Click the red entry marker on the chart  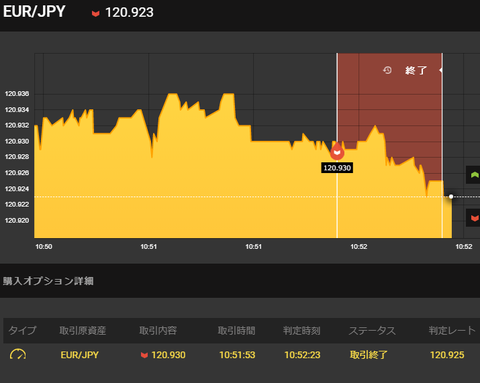[x=337, y=152]
